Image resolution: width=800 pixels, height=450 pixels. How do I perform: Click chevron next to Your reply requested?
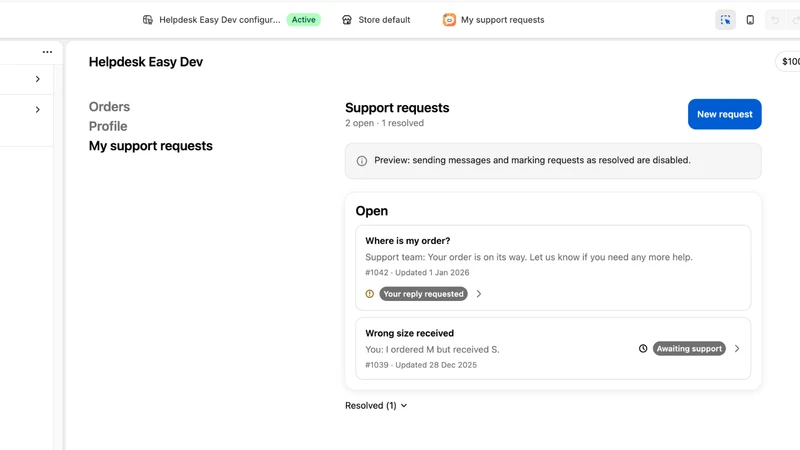479,294
